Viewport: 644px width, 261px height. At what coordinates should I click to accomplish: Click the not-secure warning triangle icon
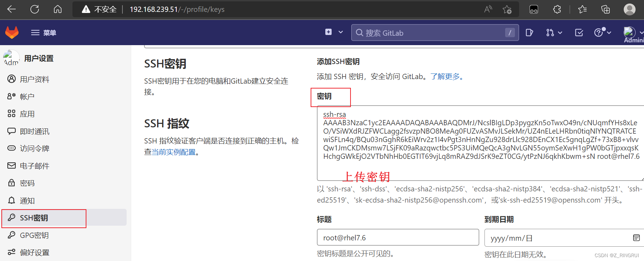point(86,9)
